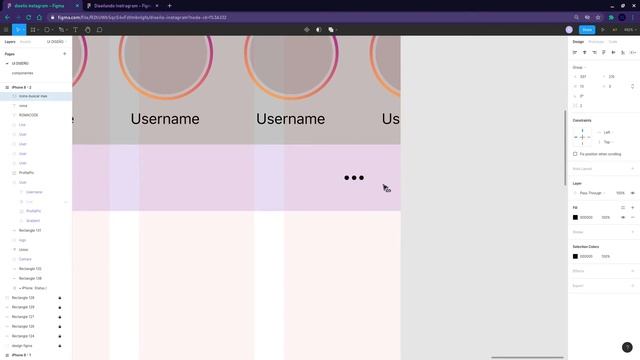Add Auto Layout with plus
Viewport: 640px width, 360px height.
633,169
